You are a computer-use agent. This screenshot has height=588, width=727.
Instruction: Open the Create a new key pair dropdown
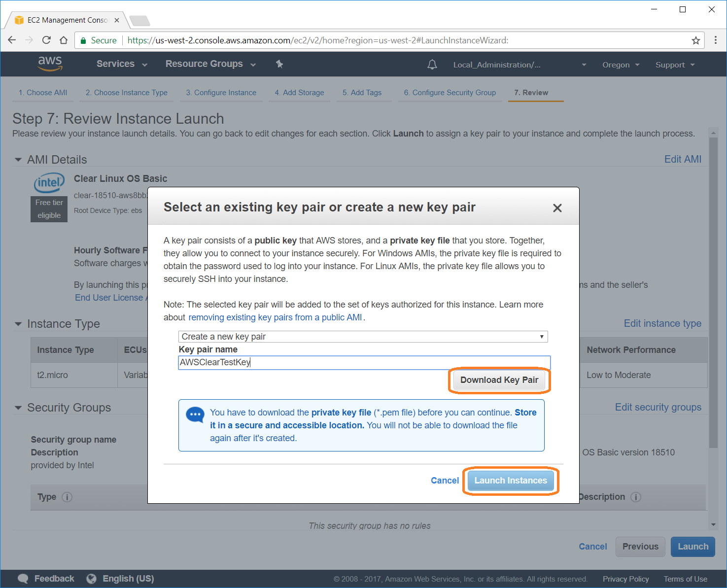[363, 337]
